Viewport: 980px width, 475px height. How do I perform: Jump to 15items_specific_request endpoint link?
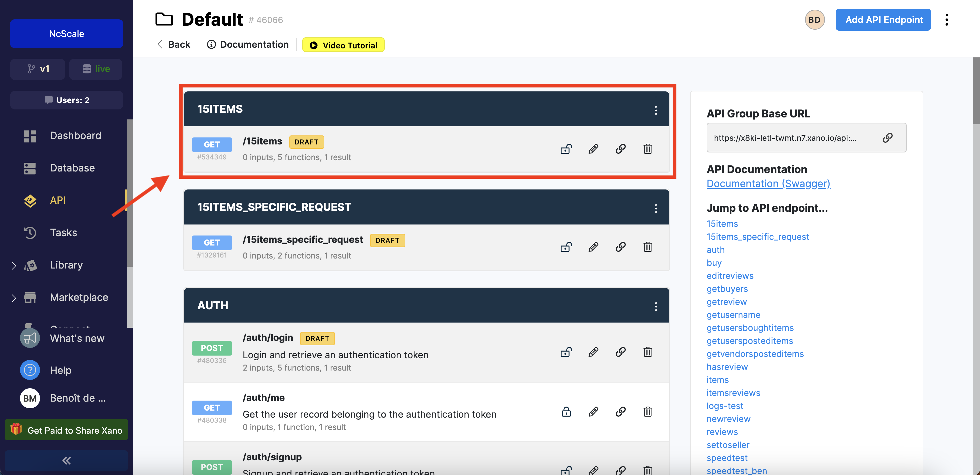757,237
